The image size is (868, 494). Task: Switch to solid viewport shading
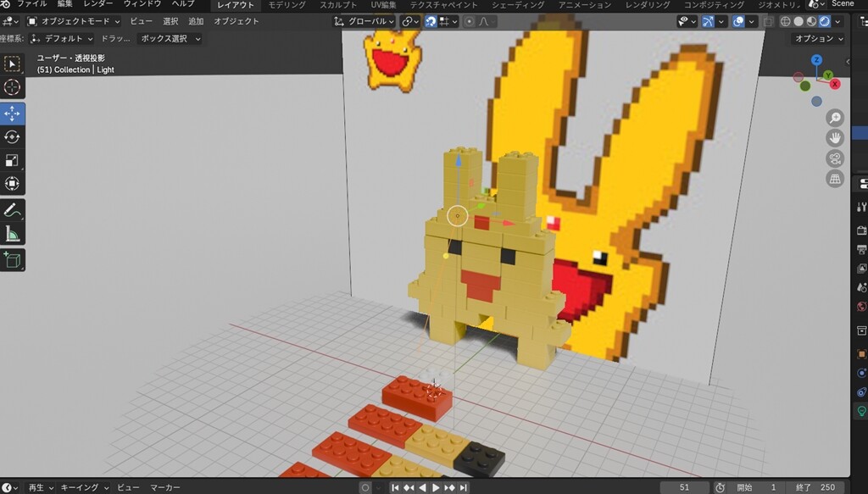[798, 21]
